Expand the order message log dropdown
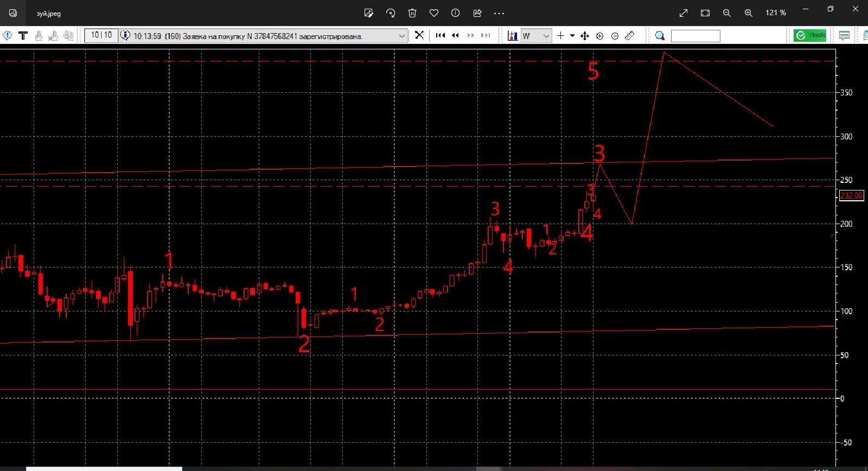Viewport: 868px width, 471px height. click(x=402, y=36)
